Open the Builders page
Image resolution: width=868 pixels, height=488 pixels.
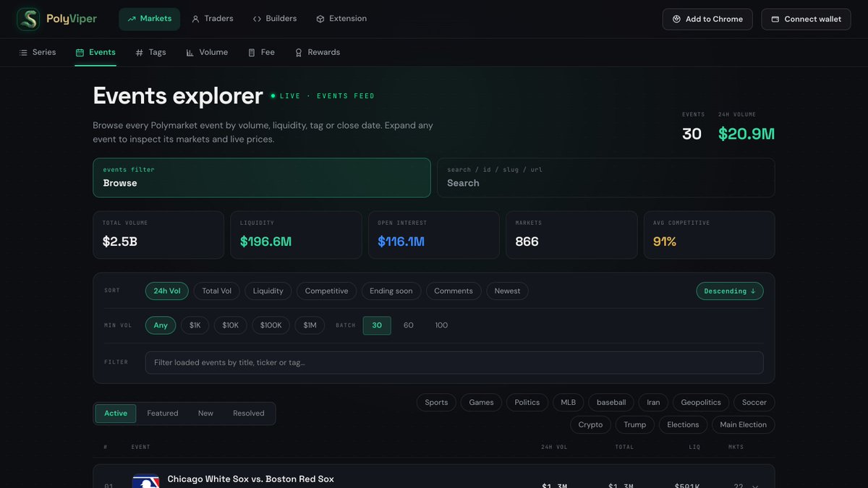275,19
